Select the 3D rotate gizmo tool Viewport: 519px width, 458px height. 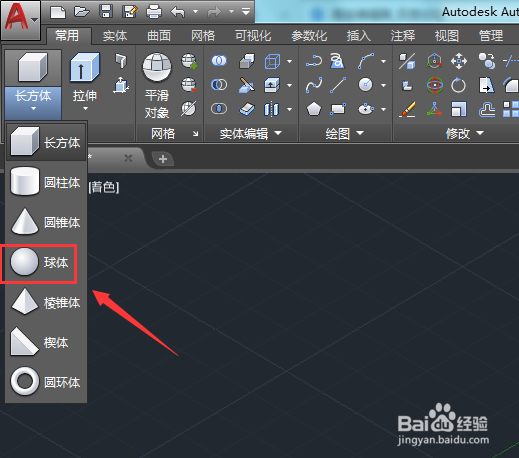point(435,85)
